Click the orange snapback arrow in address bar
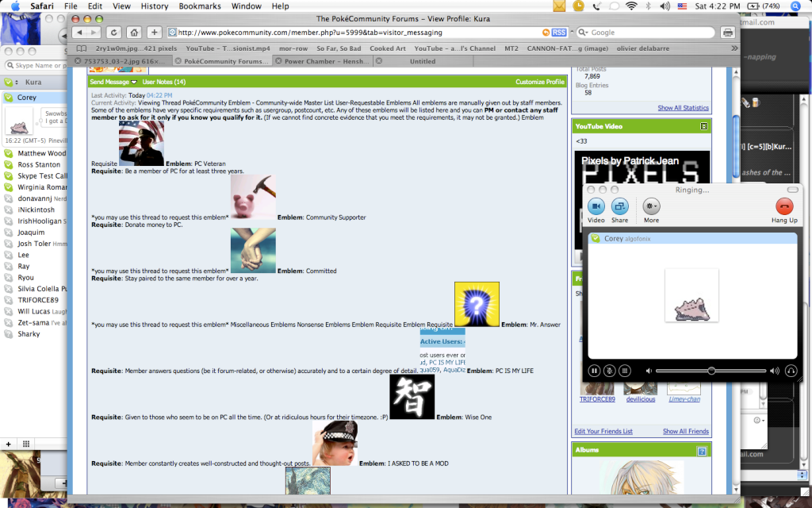 [x=546, y=32]
